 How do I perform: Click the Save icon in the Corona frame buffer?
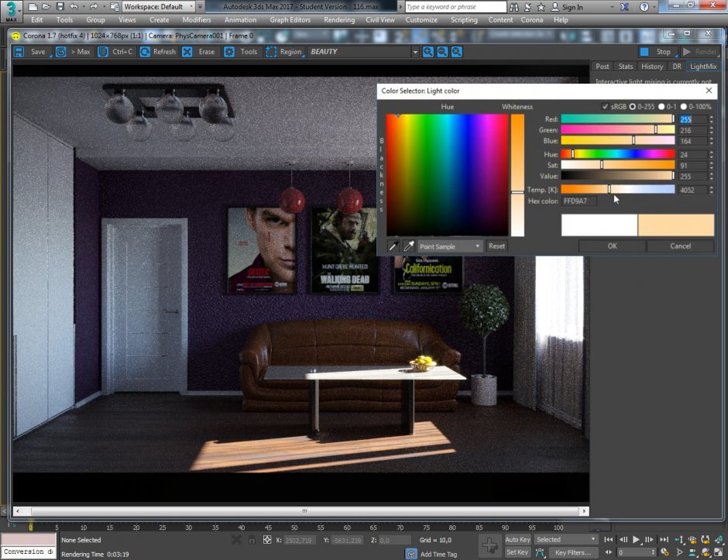(x=19, y=52)
